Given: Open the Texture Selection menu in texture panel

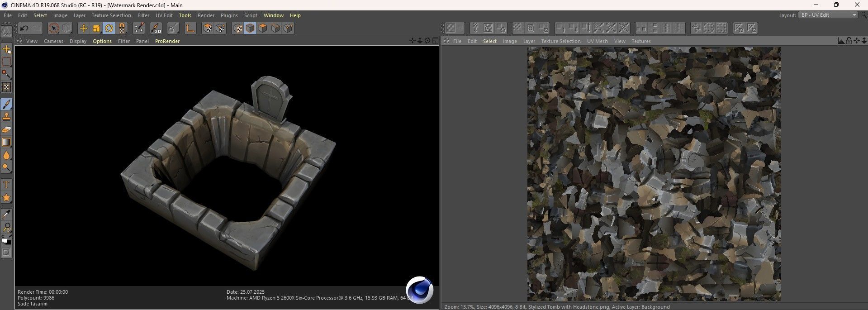Looking at the screenshot, I should [561, 41].
